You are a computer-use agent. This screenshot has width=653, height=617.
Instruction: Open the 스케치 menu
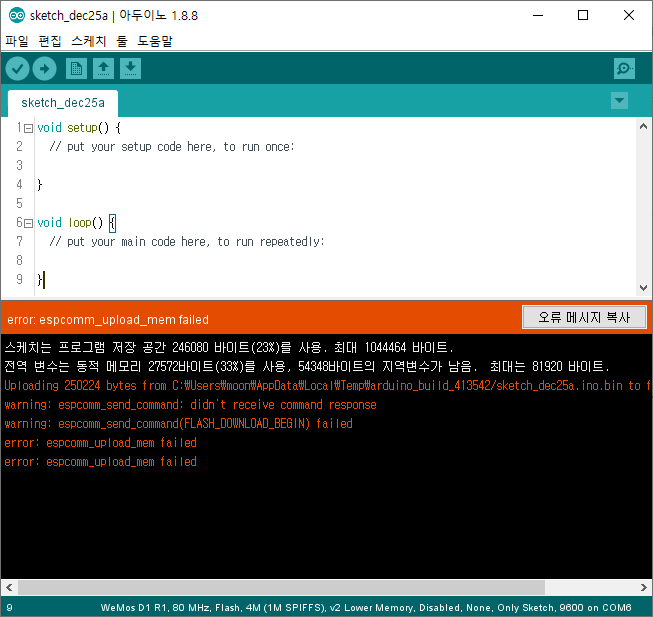(89, 41)
